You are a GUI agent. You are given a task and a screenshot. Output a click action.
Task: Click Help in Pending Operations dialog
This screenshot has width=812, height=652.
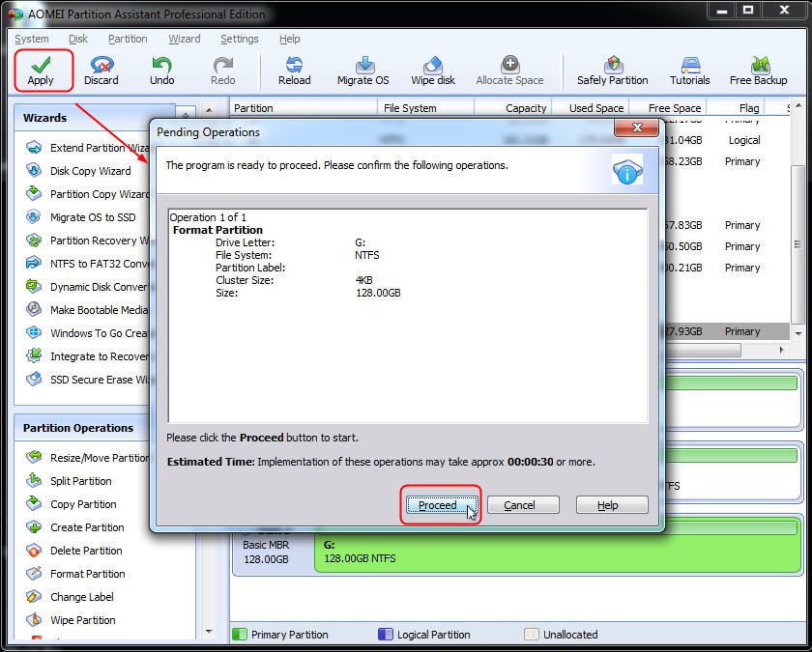click(x=612, y=505)
